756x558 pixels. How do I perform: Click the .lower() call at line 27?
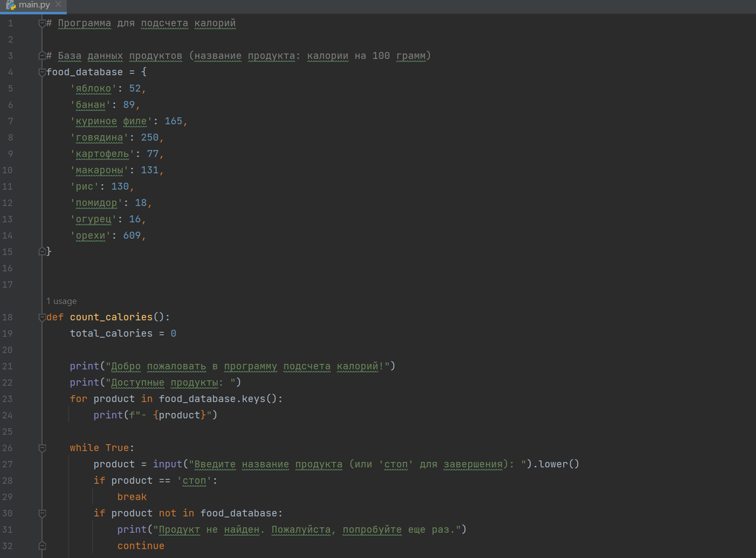[x=556, y=464]
